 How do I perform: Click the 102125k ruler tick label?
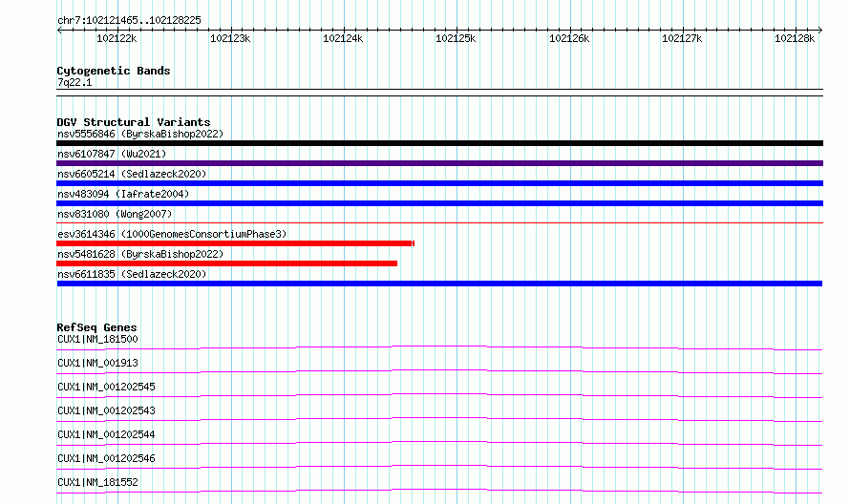(456, 38)
